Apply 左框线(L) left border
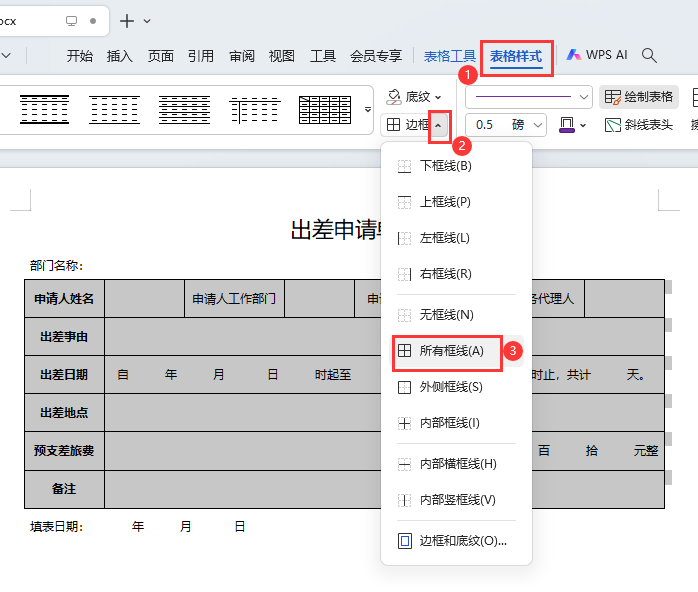The height and width of the screenshot is (592, 698). click(x=456, y=238)
